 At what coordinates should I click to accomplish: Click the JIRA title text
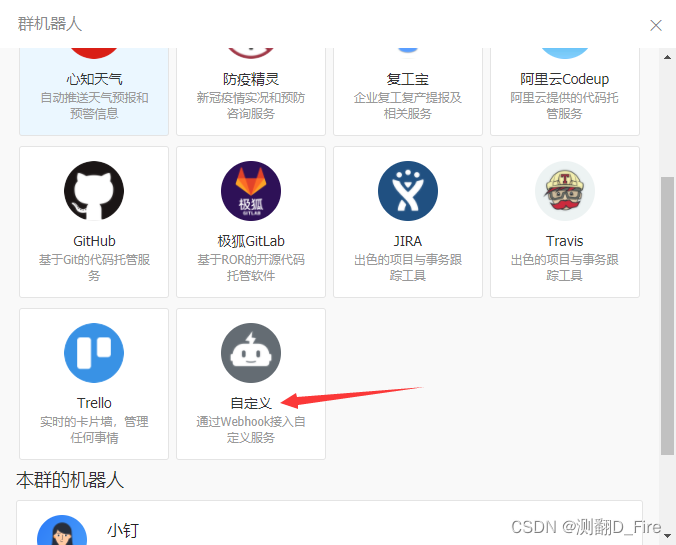coord(408,241)
